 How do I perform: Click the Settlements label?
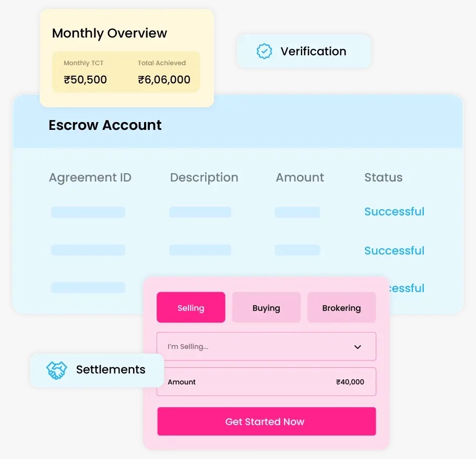[x=111, y=370]
